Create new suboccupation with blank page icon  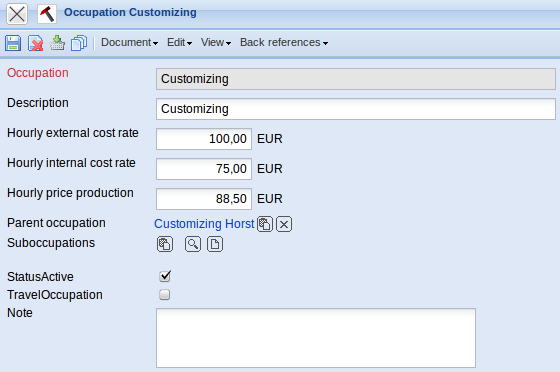[215, 244]
